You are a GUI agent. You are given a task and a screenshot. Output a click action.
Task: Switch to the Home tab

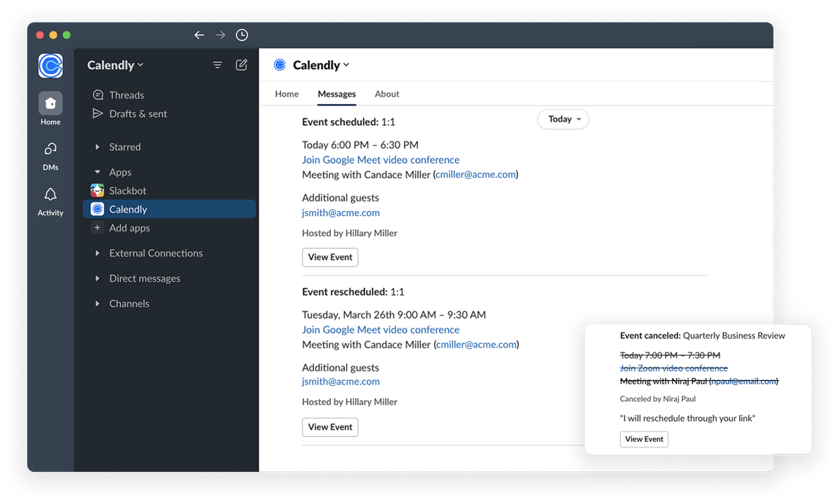click(x=287, y=94)
